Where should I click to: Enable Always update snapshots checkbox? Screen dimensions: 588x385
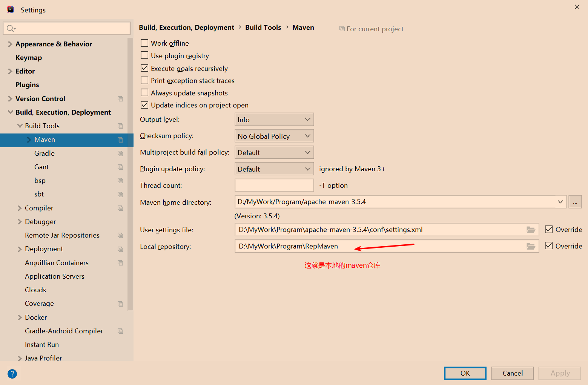(144, 92)
